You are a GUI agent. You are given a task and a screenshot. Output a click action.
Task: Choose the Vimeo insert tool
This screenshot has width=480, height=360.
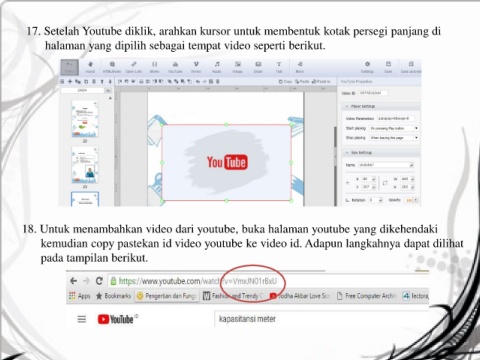196,67
